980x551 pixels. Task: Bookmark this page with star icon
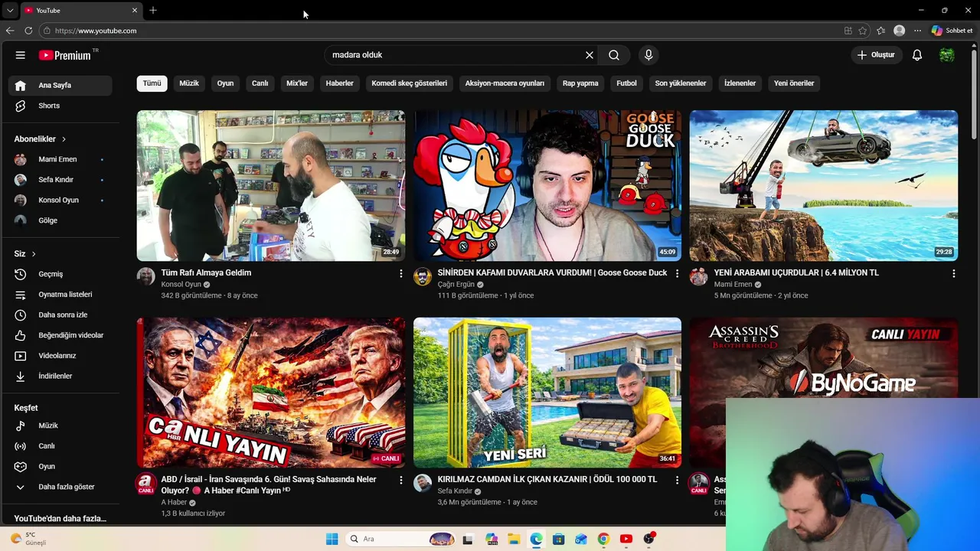pyautogui.click(x=863, y=31)
